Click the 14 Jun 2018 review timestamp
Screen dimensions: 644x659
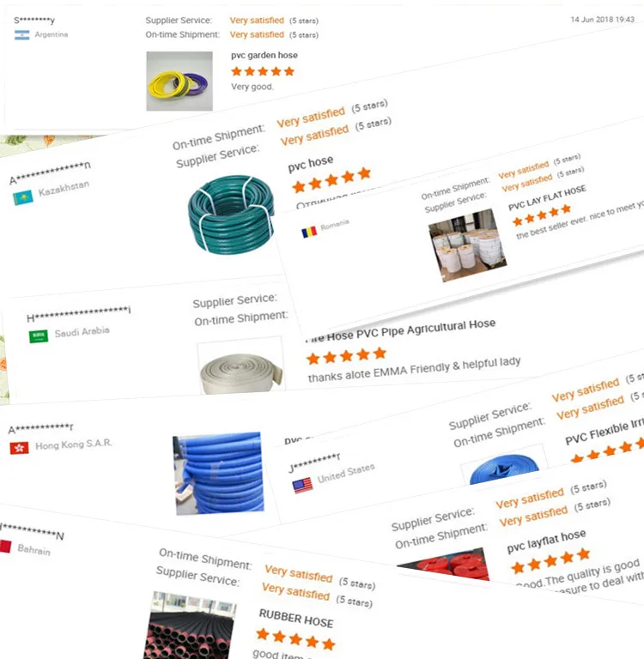(602, 20)
